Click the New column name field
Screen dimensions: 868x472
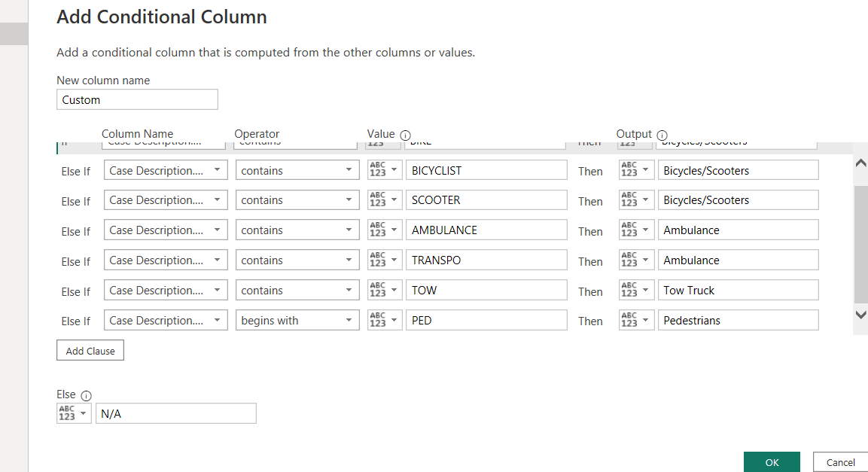click(137, 99)
